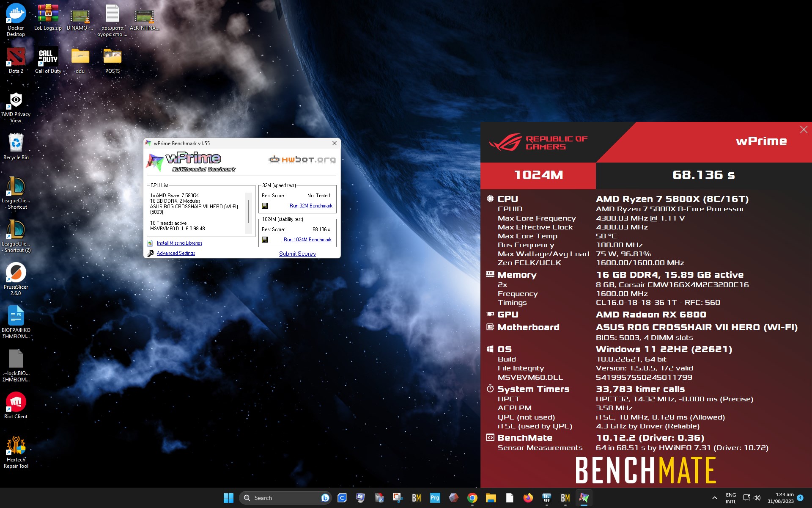Select the Call of Duty shortcut
812x508 pixels.
[48, 60]
